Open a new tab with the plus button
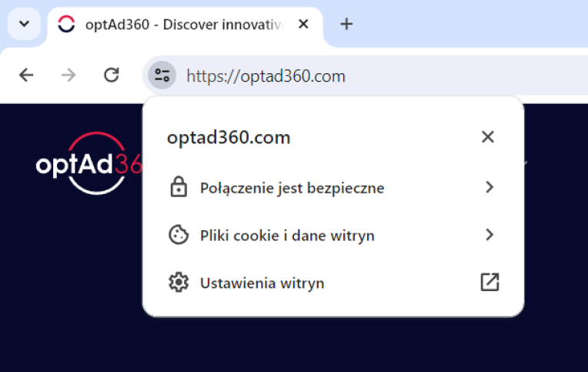The width and height of the screenshot is (588, 372). pos(346,24)
